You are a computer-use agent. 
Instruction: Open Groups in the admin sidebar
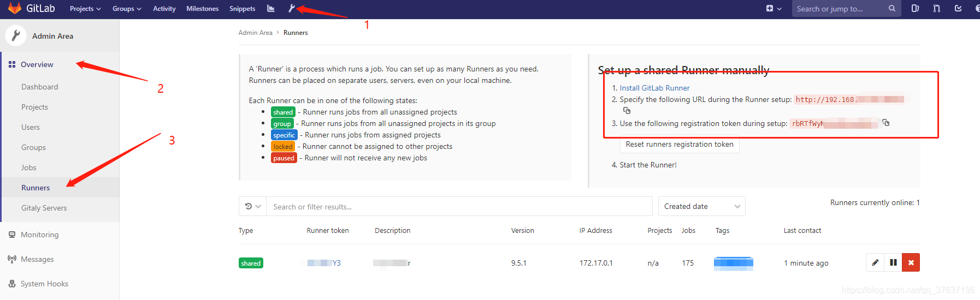pyautogui.click(x=33, y=147)
